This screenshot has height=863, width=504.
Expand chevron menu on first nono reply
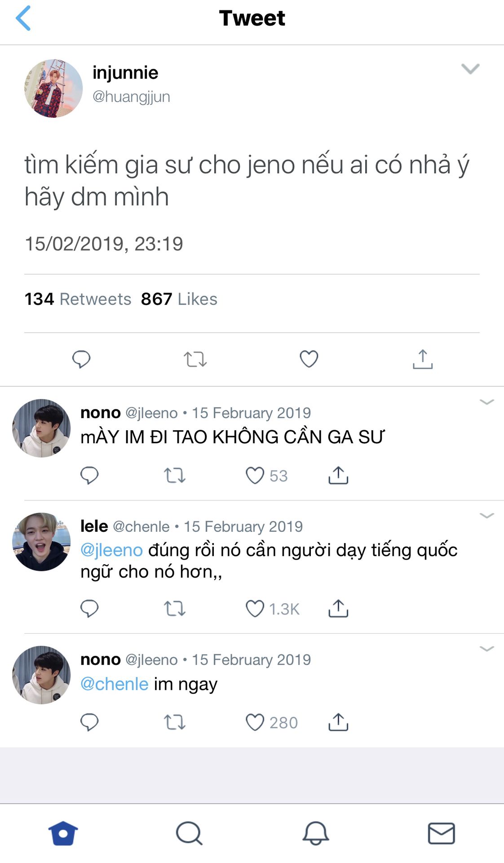click(487, 401)
